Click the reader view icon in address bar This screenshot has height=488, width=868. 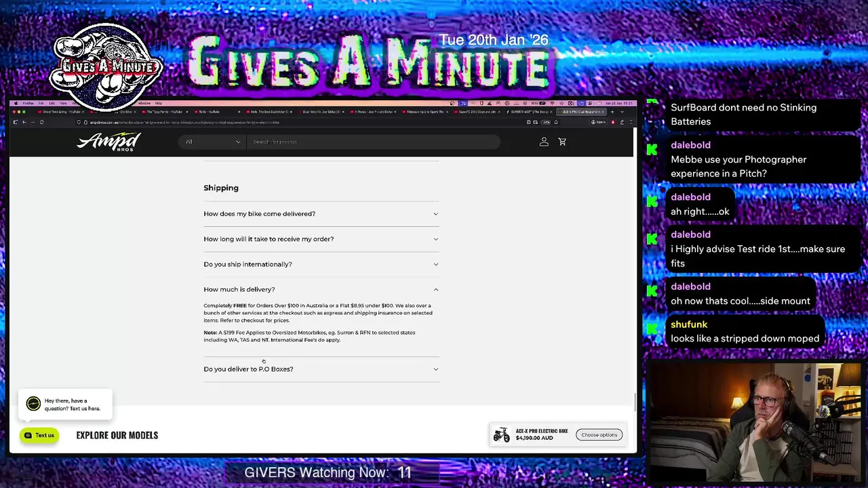click(x=528, y=122)
